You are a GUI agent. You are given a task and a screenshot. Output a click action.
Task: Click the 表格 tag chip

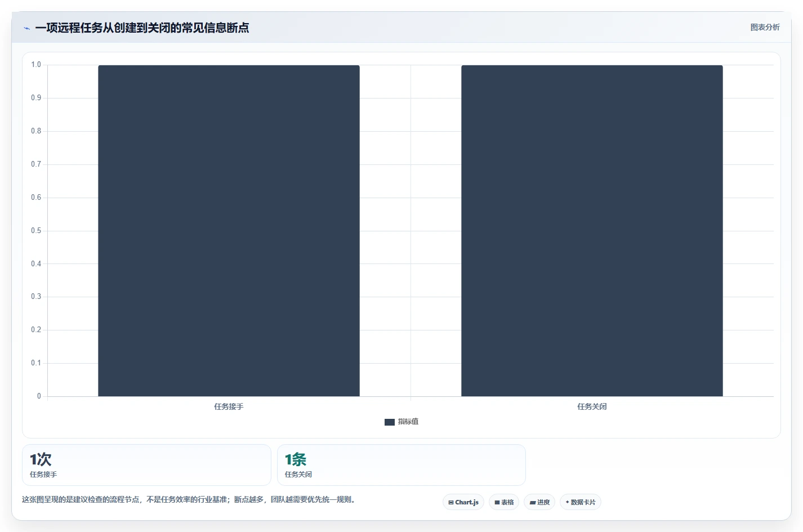(504, 502)
